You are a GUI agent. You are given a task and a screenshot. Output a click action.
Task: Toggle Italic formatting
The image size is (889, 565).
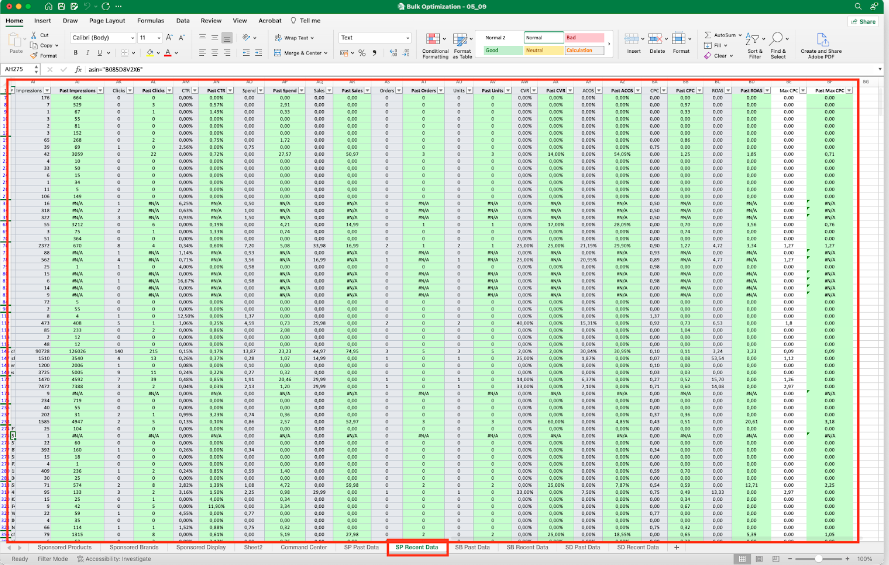(x=87, y=53)
